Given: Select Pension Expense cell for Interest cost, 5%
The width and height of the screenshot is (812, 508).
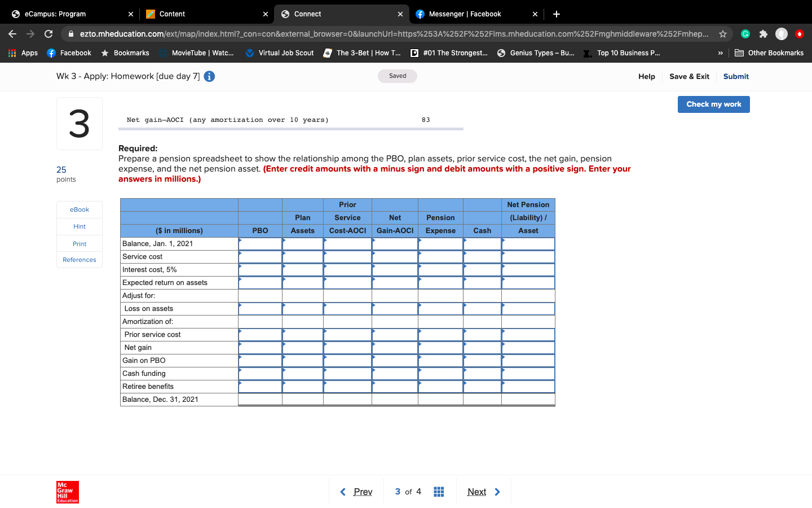Looking at the screenshot, I should coord(440,270).
